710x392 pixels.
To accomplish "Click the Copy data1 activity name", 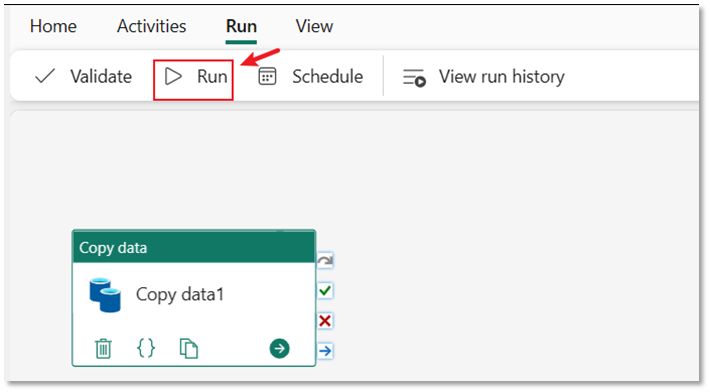I will tap(180, 295).
